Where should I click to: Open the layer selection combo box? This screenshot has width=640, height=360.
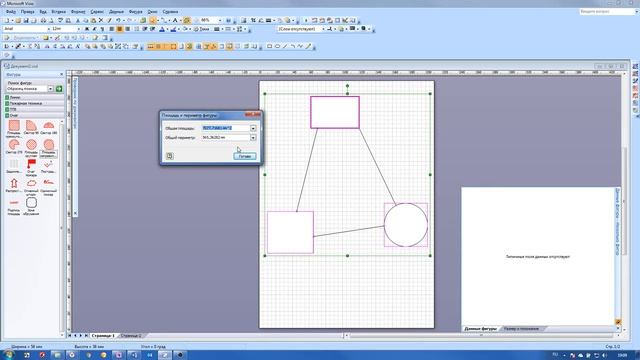coord(301,29)
